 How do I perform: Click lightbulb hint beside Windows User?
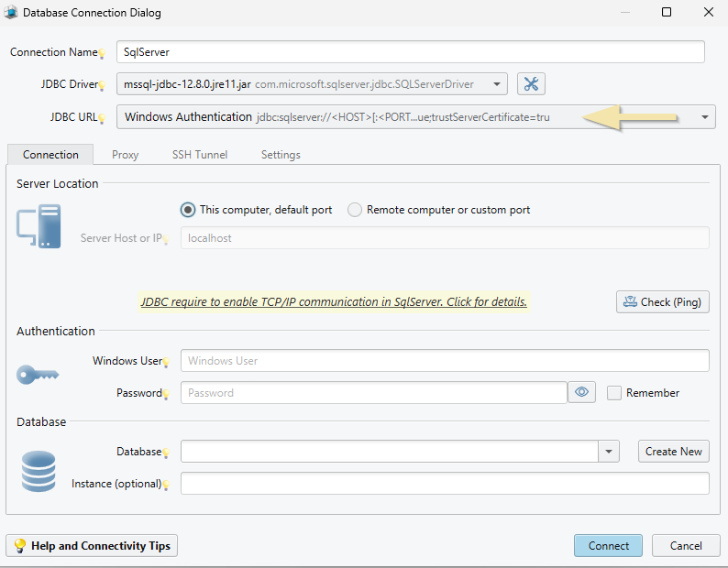point(166,364)
